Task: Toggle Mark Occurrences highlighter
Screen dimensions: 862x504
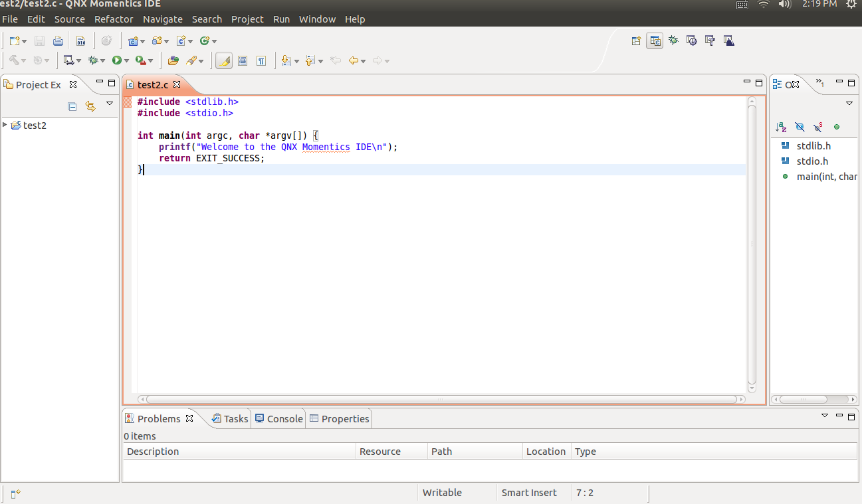Action: pyautogui.click(x=224, y=60)
